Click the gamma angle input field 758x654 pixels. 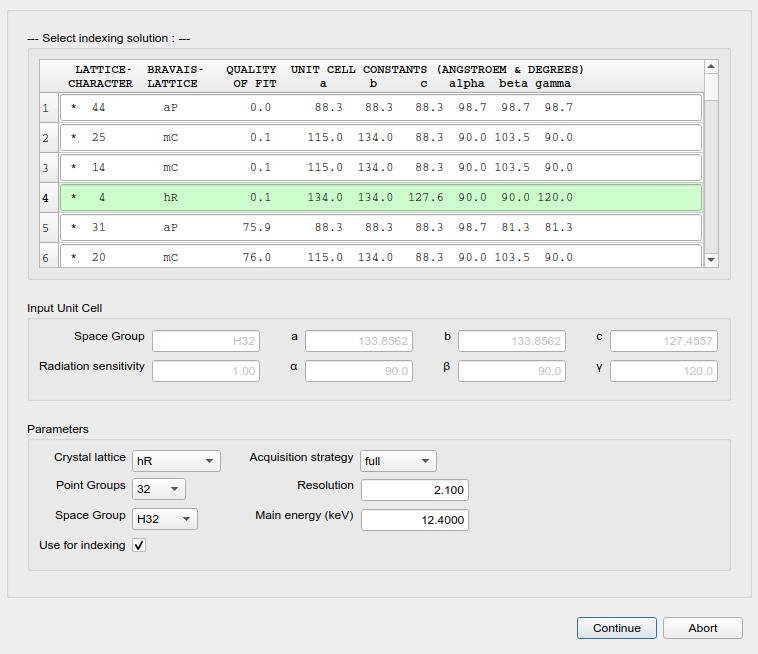click(664, 371)
